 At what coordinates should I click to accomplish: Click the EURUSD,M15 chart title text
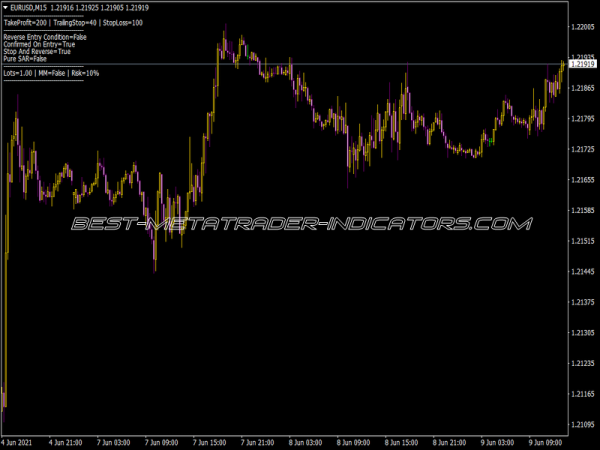(31, 8)
